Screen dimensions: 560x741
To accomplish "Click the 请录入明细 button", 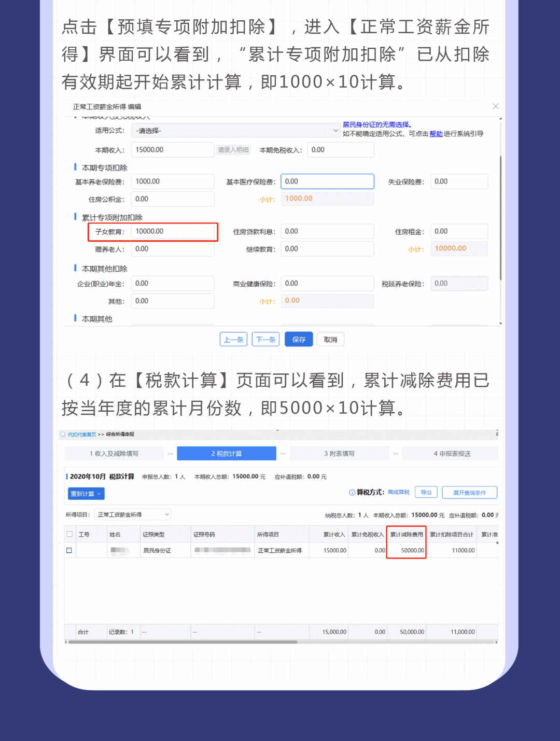I will [233, 150].
